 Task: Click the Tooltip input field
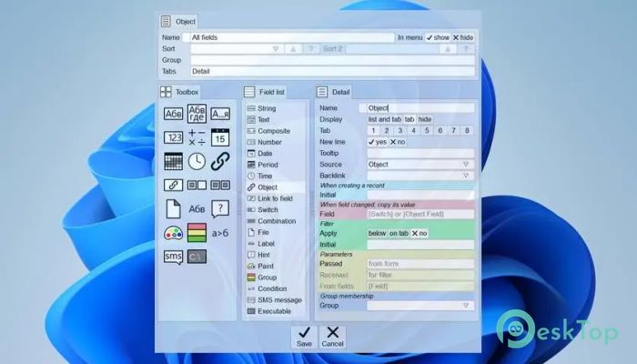(x=420, y=153)
